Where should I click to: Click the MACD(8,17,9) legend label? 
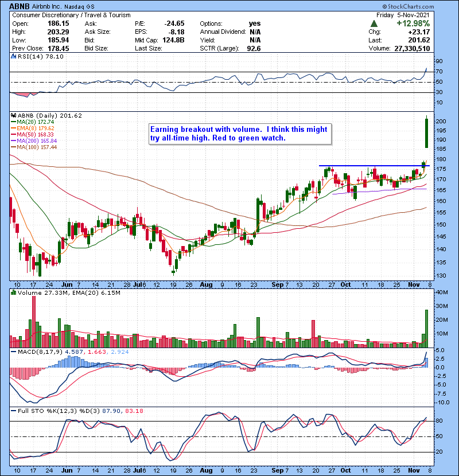tap(40, 352)
